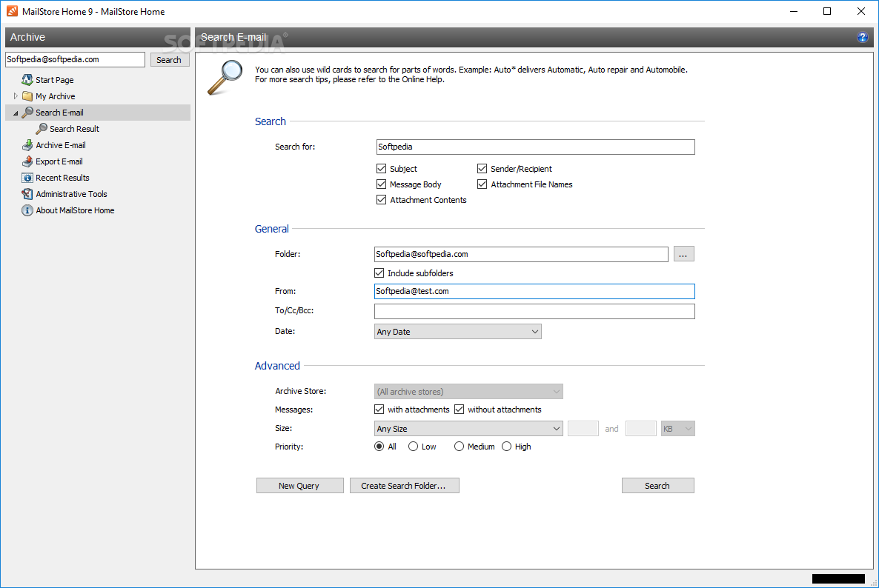Click the Search E-mail magnifier icon in tree

pos(27,113)
